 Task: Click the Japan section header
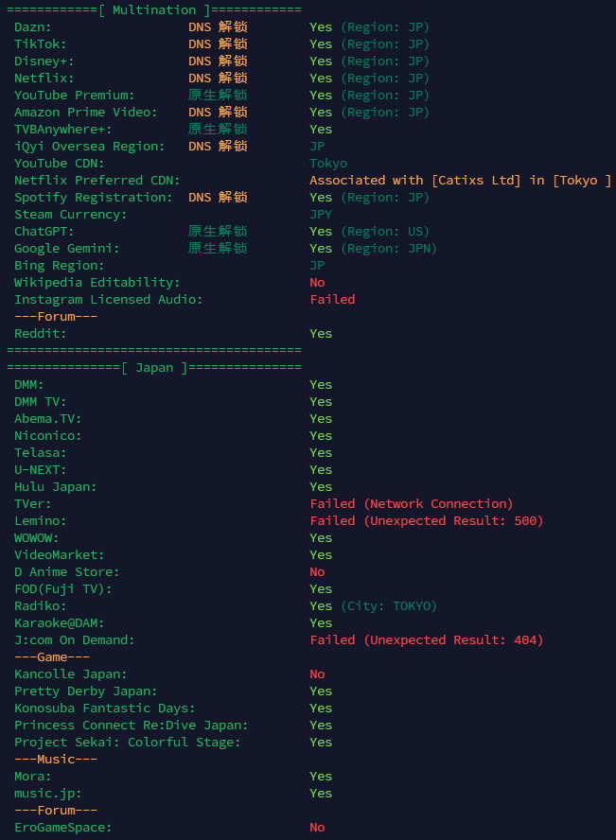click(x=154, y=367)
